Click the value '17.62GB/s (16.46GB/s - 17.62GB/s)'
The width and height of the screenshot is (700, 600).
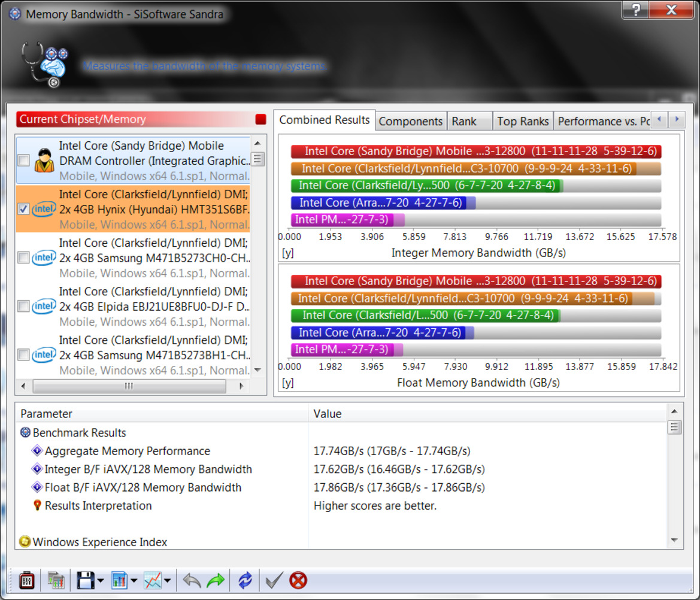coord(399,469)
